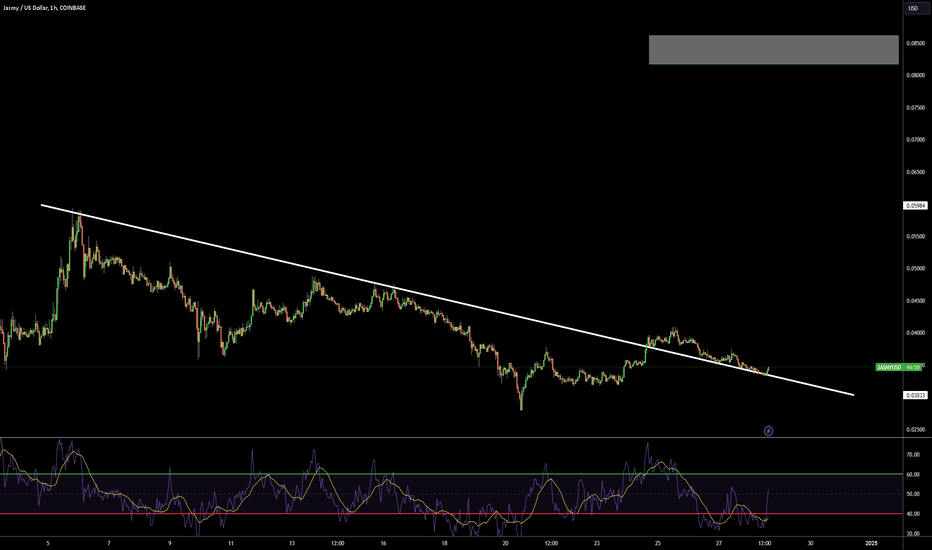Click the 9 date axis label
Screen dimensions: 932x550
pos(170,543)
